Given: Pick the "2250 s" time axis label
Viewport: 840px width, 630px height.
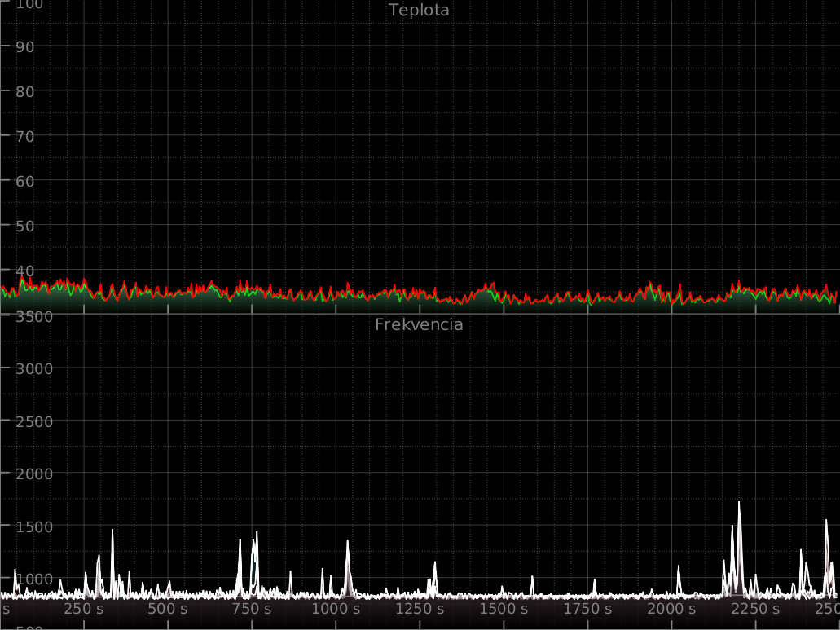Looking at the screenshot, I should tap(755, 609).
